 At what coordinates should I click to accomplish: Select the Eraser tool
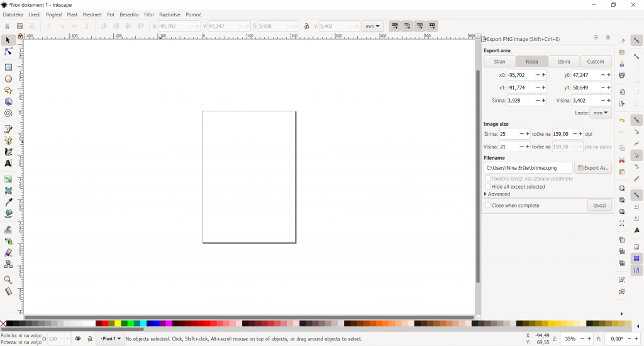point(8,252)
